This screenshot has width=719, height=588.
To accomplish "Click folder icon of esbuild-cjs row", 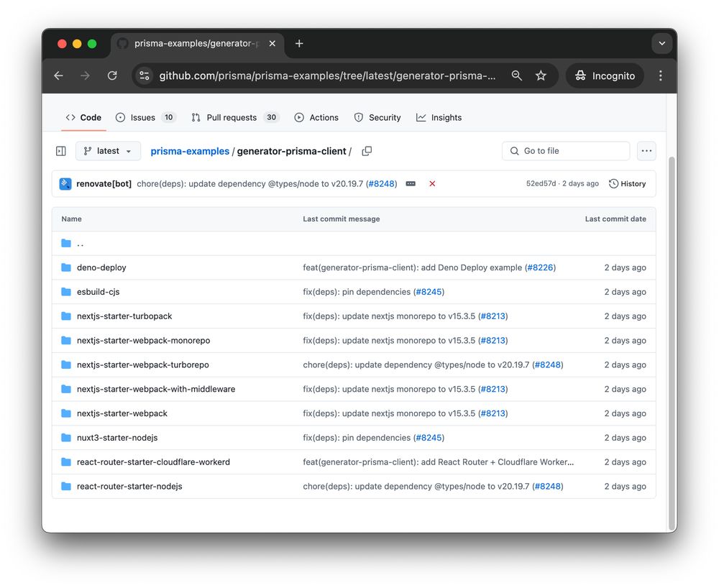I will 66,292.
